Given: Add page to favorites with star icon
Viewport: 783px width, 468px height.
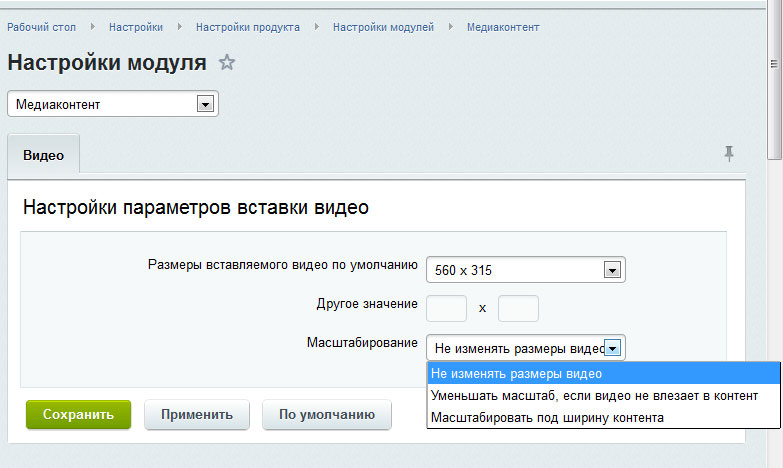Looking at the screenshot, I should tap(227, 62).
